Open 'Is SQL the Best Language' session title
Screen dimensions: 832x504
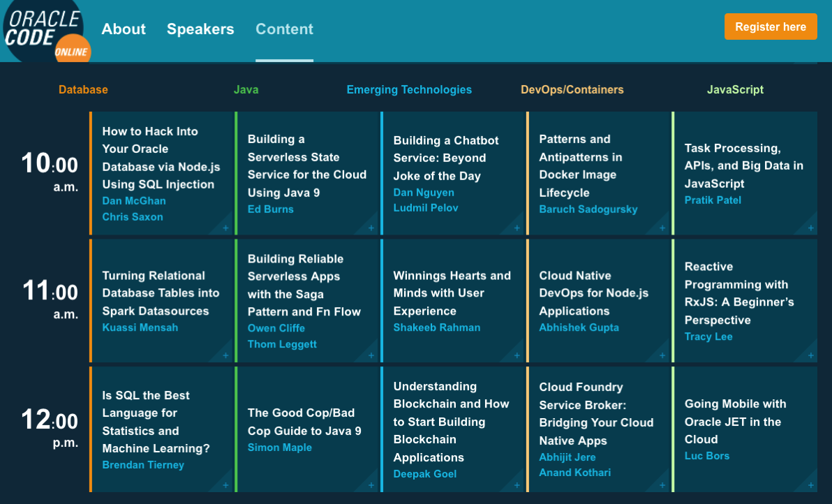pos(156,422)
